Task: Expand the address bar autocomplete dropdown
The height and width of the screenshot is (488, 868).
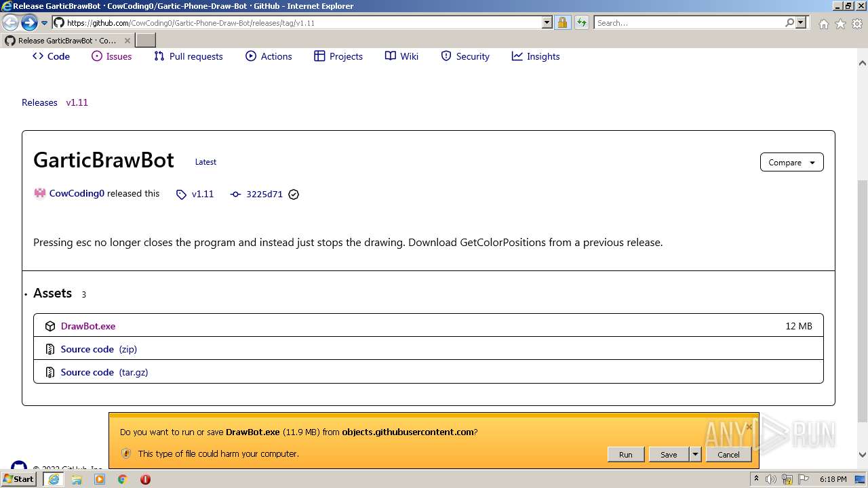Action: coord(547,23)
